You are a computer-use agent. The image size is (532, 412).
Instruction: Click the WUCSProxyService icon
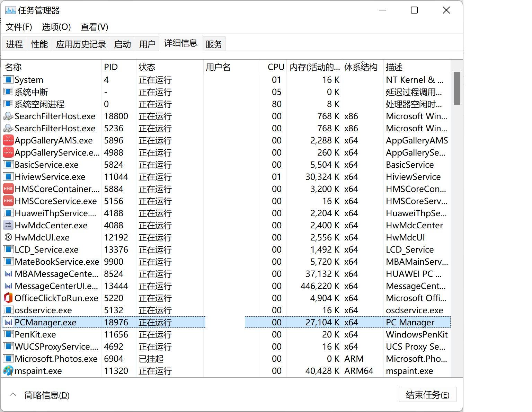(x=8, y=347)
